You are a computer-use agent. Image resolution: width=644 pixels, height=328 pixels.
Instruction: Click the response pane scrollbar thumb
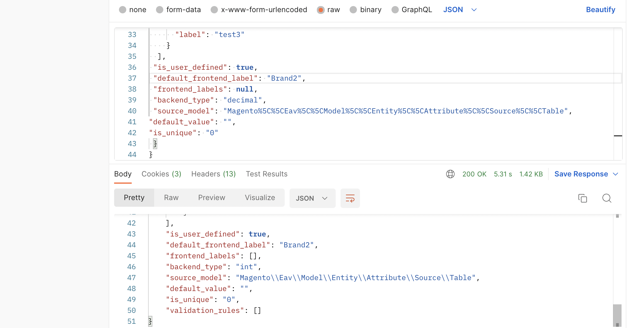tap(617, 315)
